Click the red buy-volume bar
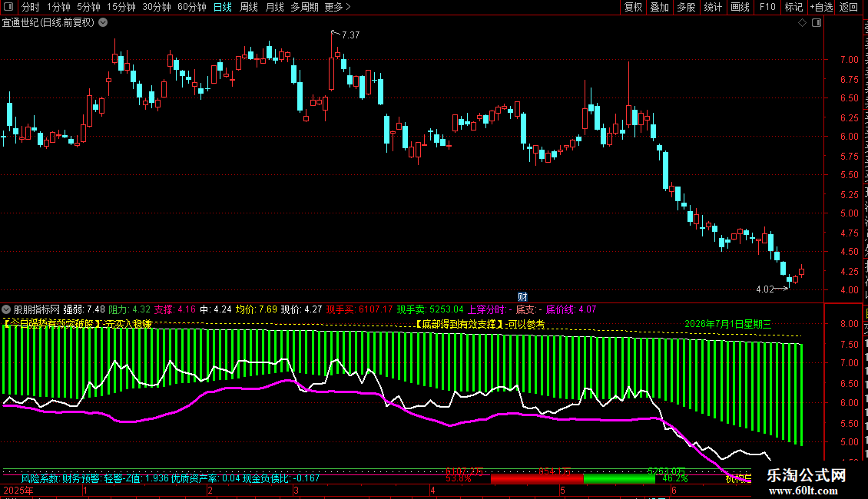This screenshot has width=868, height=499. (537, 478)
